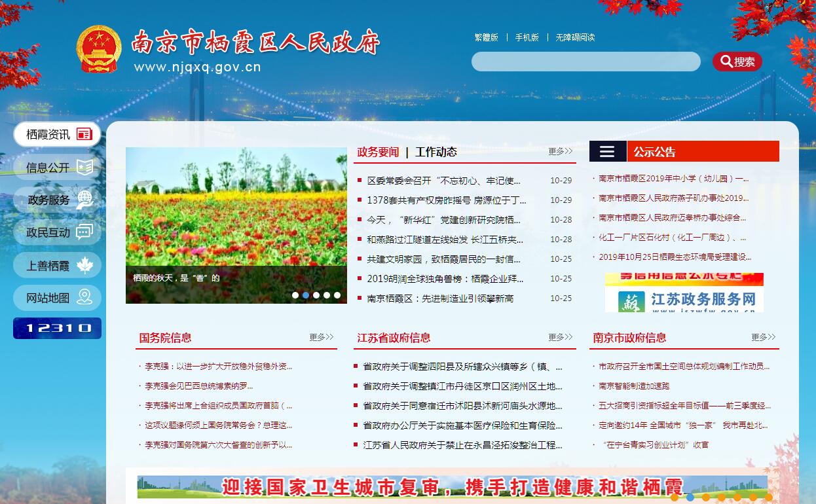Open 栖霞资讯 sidebar news icon
The image size is (816, 504).
84,134
